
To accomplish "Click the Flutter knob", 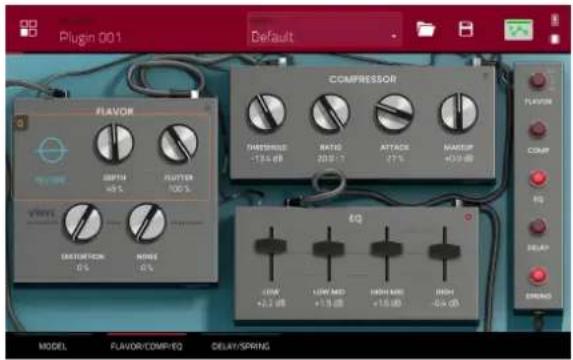I will point(179,143).
